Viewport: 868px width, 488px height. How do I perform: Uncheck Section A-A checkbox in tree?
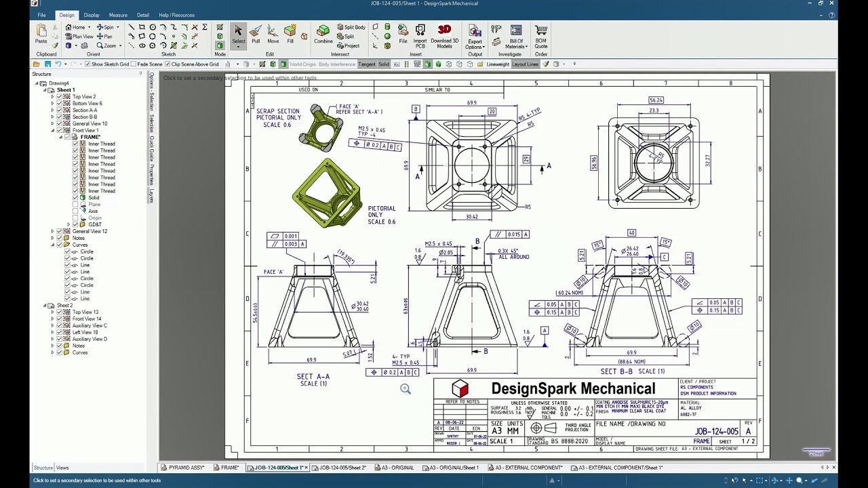59,110
